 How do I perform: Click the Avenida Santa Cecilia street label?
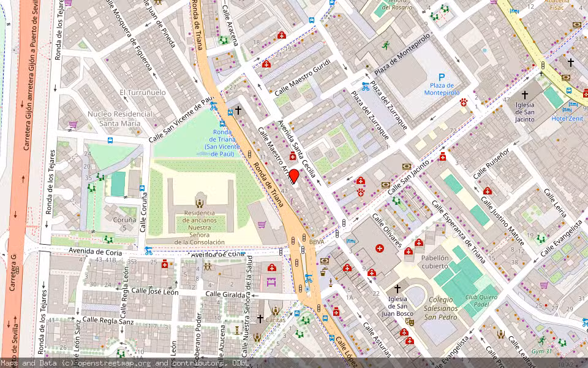pyautogui.click(x=296, y=149)
